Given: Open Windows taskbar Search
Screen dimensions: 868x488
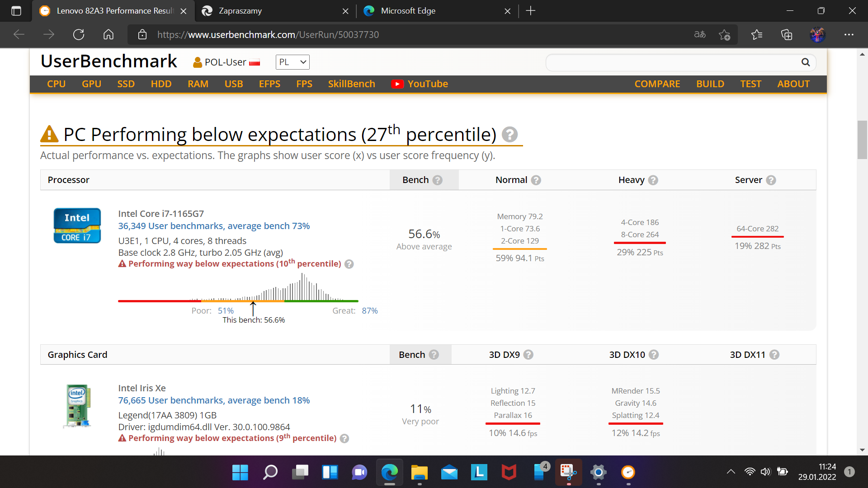Looking at the screenshot, I should point(270,473).
